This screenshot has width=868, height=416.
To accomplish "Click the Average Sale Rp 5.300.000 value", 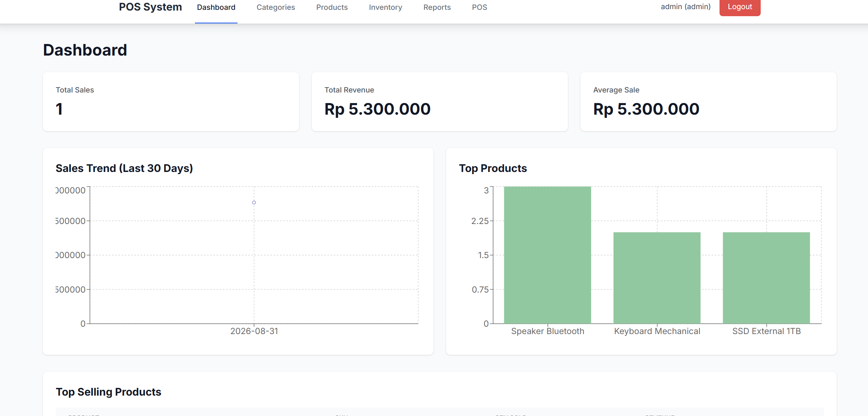I will (646, 109).
